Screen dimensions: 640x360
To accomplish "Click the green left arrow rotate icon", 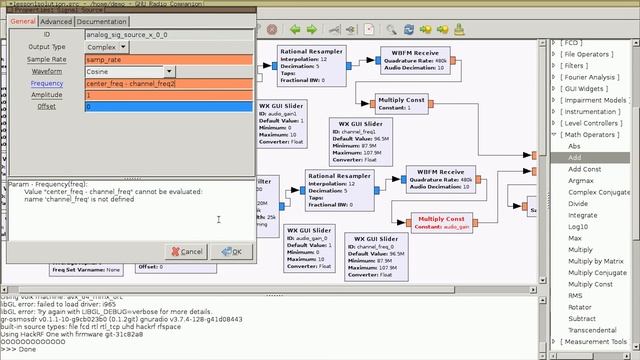I will pyautogui.click(x=295, y=29).
